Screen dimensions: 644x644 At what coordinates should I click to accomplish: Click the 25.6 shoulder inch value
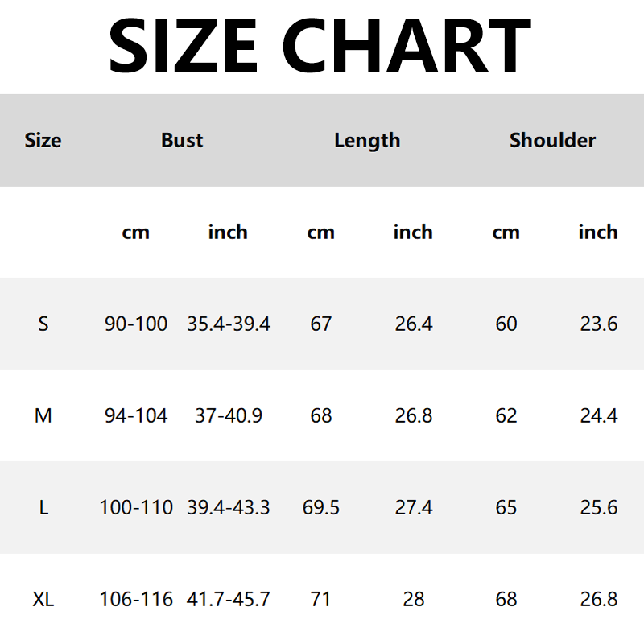click(x=599, y=507)
